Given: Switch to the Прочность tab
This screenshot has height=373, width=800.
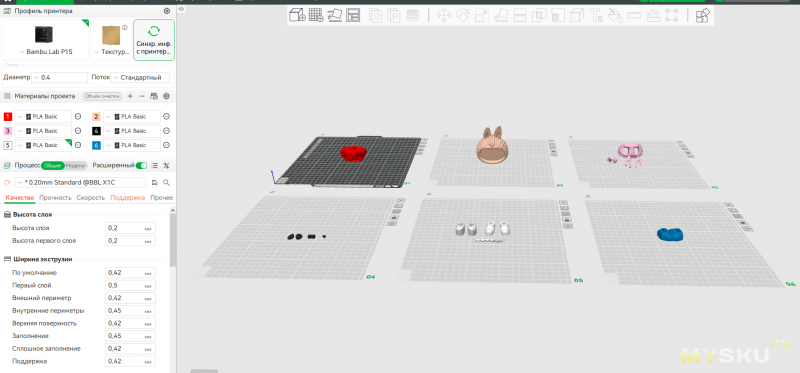Looking at the screenshot, I should (55, 197).
